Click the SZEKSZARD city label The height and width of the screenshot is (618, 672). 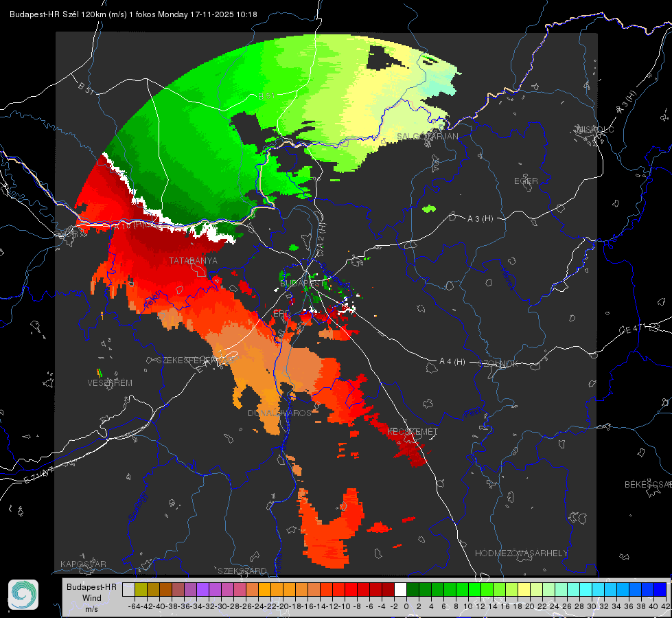pyautogui.click(x=242, y=571)
